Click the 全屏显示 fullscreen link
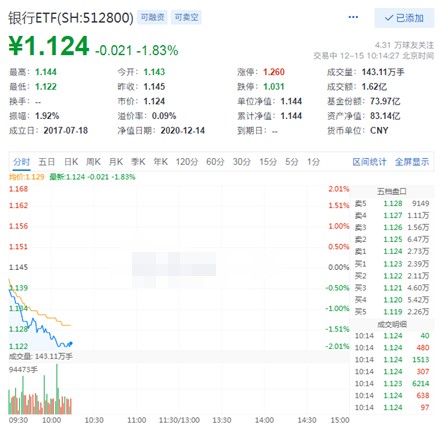Screen dimensions: 439x432 point(412,162)
